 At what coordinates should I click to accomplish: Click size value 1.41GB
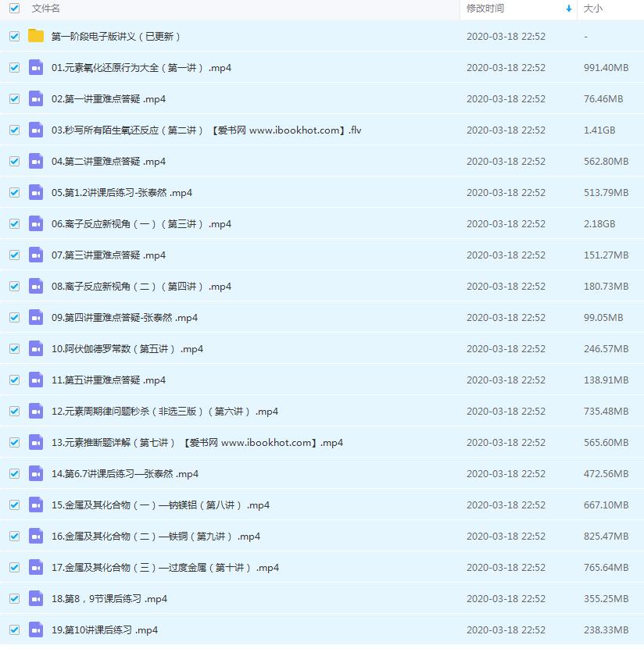click(599, 130)
